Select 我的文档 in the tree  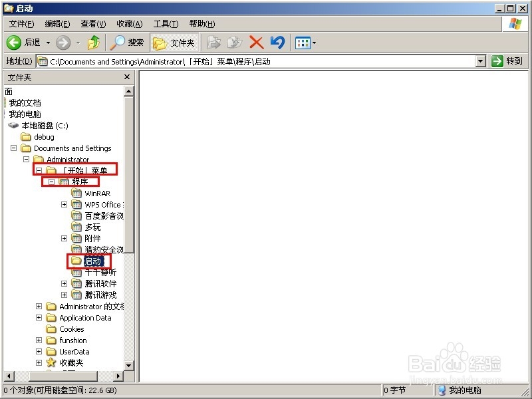tap(25, 103)
